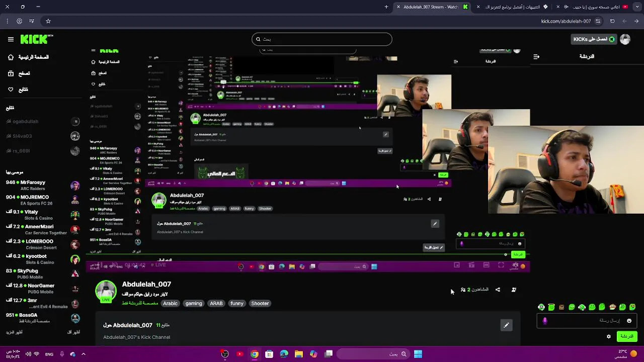Insert the brown monkey emote
Viewport: 644px width, 362px height.
pos(612,307)
